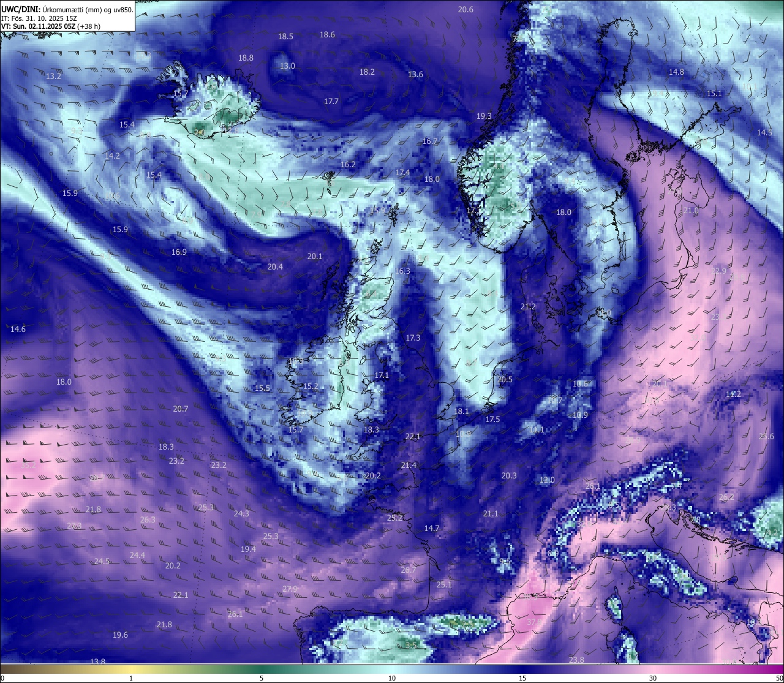
Task: Click the 20.6 value at map top
Action: (x=466, y=9)
